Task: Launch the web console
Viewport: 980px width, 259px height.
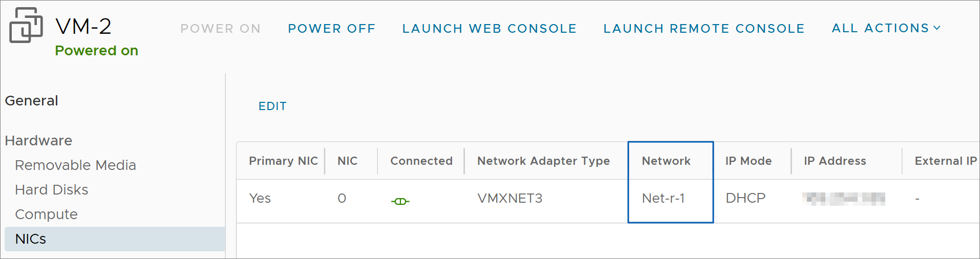Action: (x=489, y=29)
